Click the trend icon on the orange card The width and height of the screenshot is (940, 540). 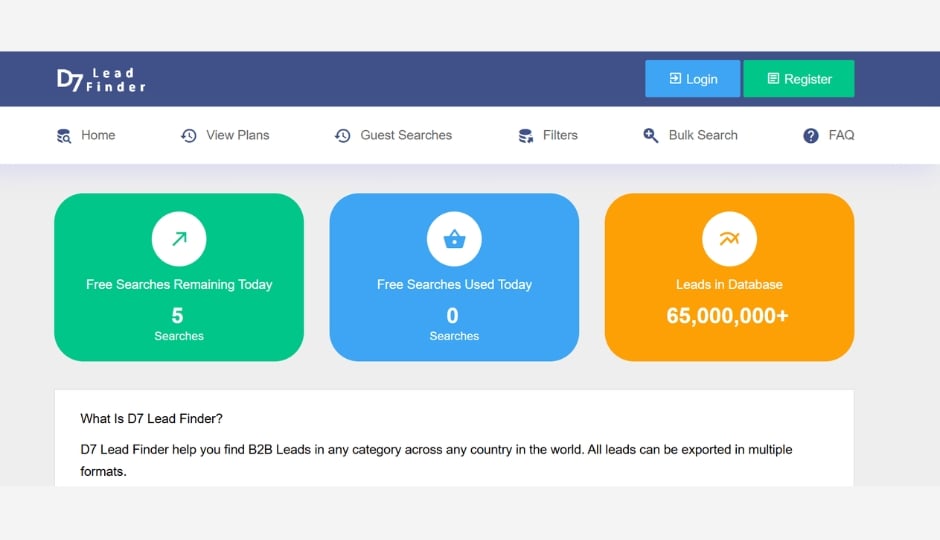pos(729,239)
